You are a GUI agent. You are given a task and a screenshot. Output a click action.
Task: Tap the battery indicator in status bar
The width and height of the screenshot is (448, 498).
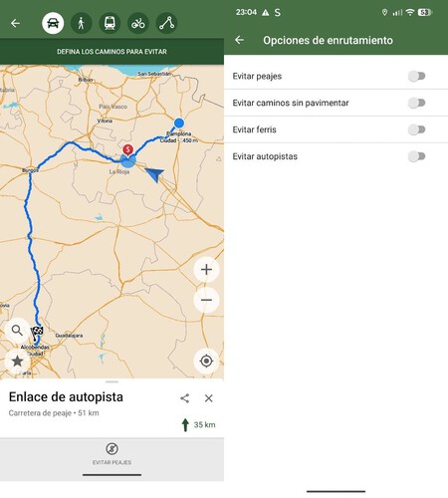click(x=425, y=13)
